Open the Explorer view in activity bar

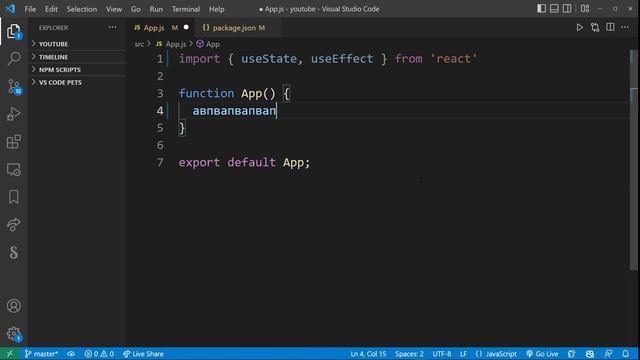[x=13, y=31]
